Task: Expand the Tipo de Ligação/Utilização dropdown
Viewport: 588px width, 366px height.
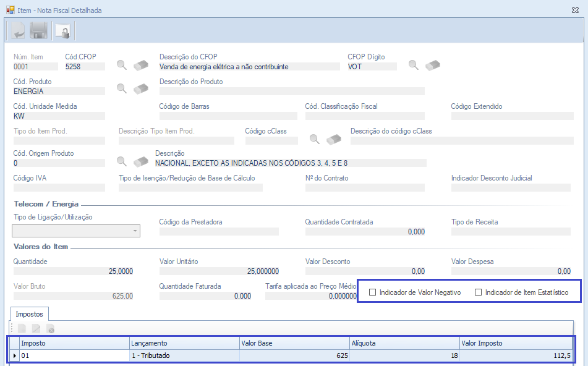Action: (x=135, y=231)
